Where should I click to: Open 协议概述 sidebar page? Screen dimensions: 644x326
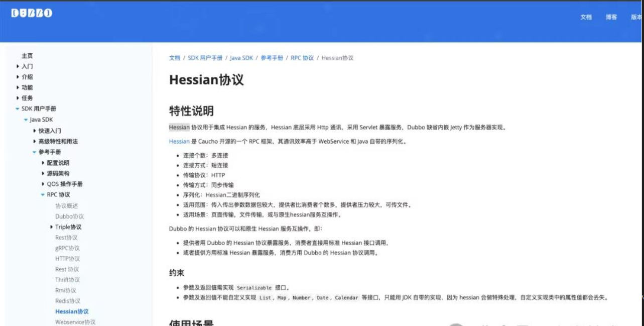tap(67, 206)
